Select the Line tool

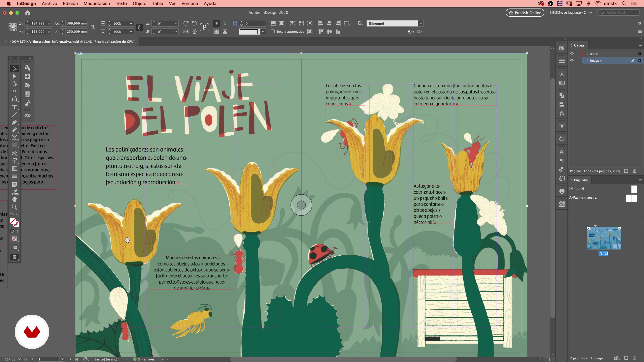(14, 115)
